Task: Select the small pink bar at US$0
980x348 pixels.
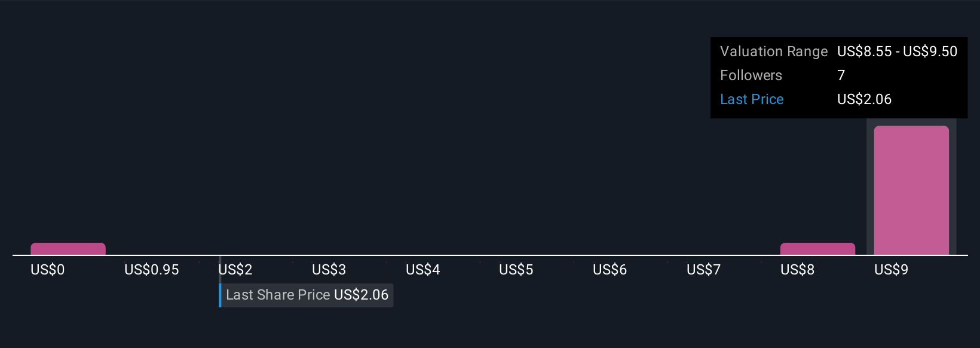Action: [x=68, y=249]
